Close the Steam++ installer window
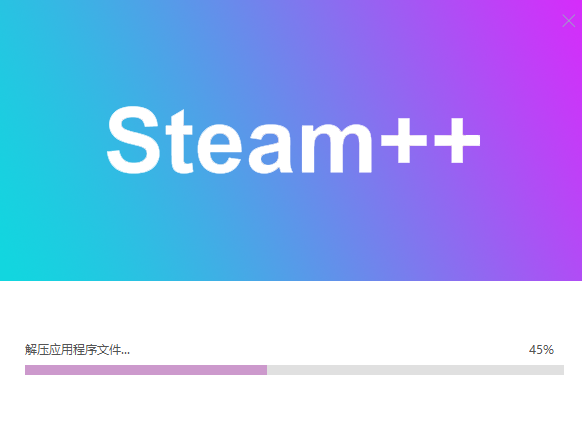 tap(568, 21)
